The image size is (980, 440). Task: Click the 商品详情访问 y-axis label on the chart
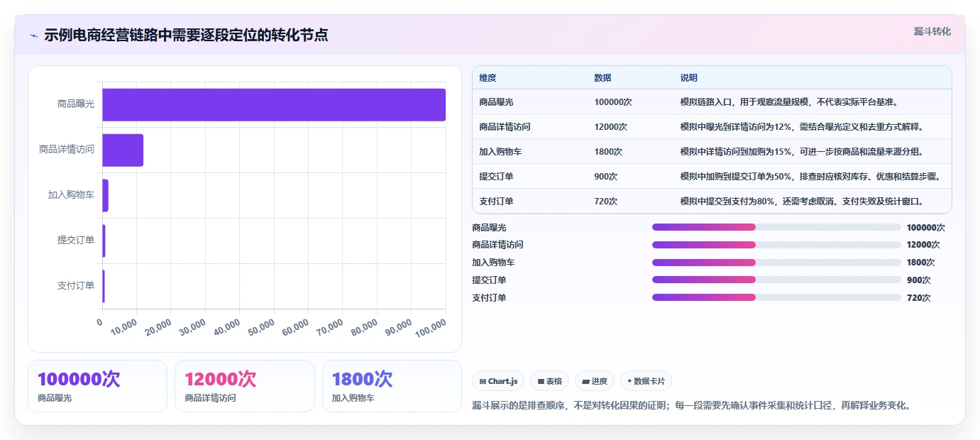67,149
